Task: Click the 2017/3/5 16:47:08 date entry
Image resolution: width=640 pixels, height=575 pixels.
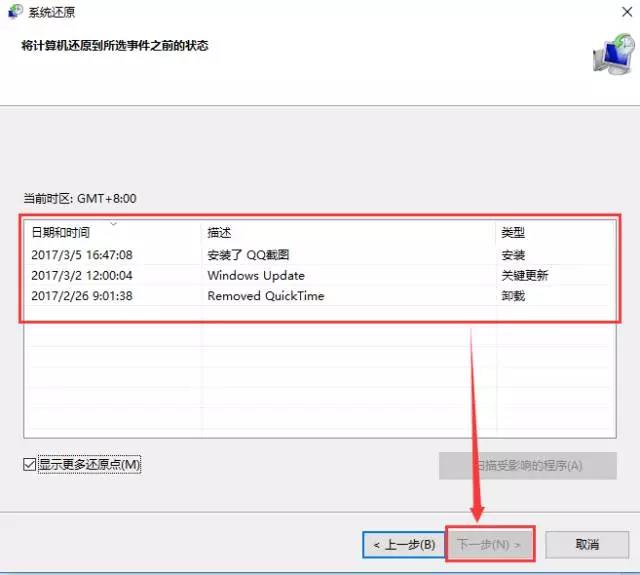Action: click(x=82, y=255)
